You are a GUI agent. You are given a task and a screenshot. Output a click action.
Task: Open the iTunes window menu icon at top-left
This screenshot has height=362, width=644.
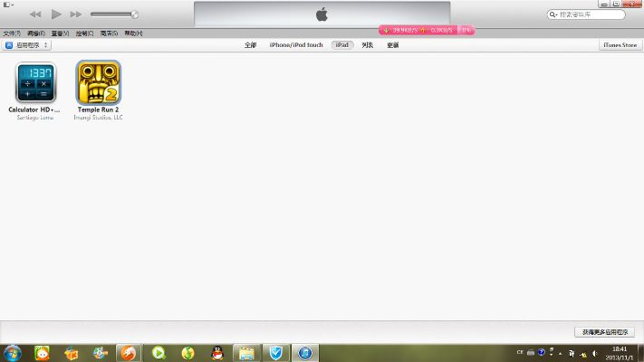tap(7, 5)
